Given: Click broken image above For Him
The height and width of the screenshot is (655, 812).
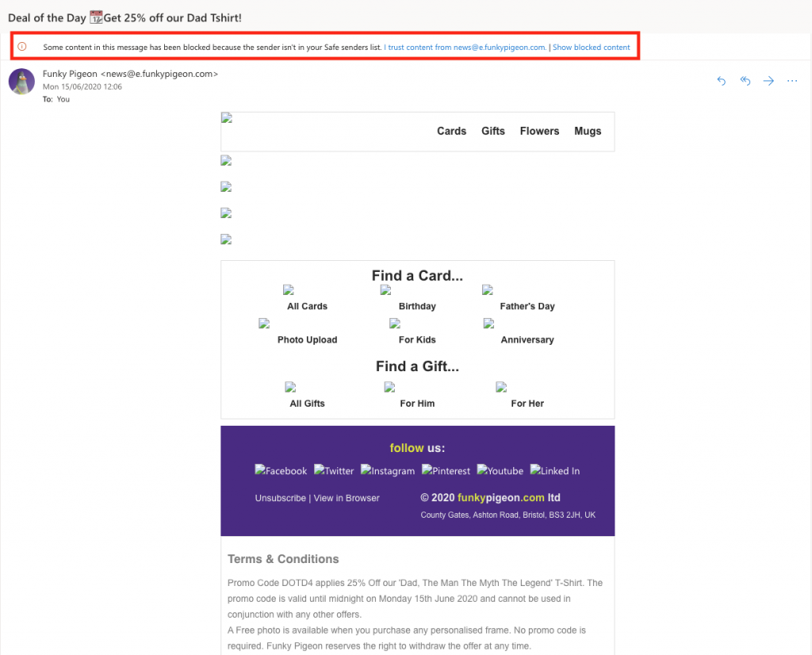Looking at the screenshot, I should coord(389,387).
